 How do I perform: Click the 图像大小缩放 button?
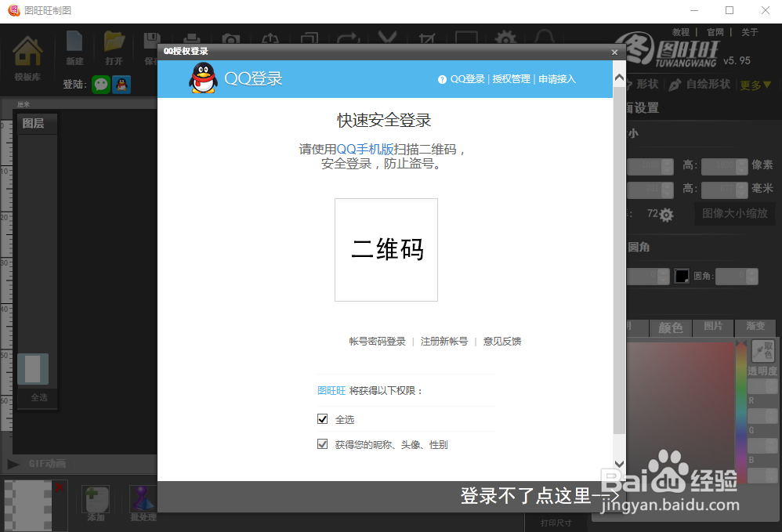pos(735,213)
